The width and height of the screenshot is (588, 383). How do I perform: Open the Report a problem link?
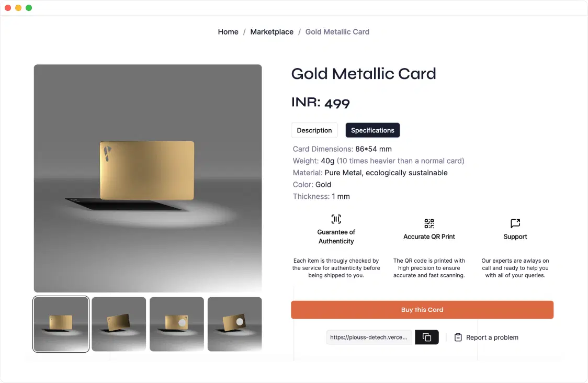click(x=492, y=337)
